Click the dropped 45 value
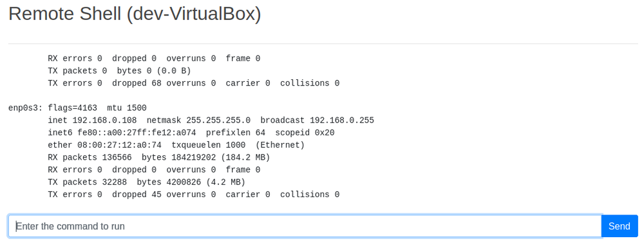This screenshot has height=250, width=644. [x=137, y=195]
